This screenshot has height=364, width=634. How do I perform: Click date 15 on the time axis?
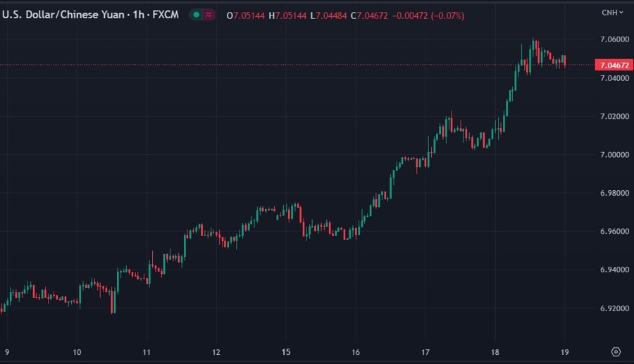(286, 352)
